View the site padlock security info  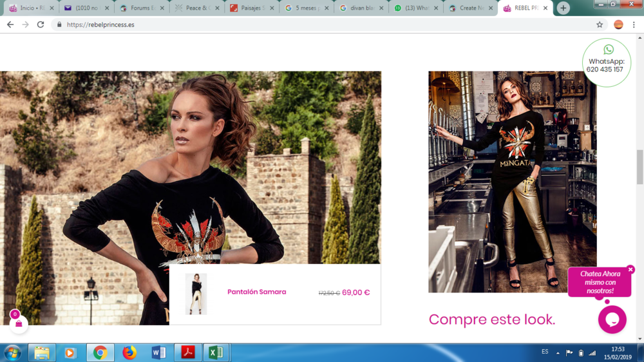pyautogui.click(x=59, y=24)
